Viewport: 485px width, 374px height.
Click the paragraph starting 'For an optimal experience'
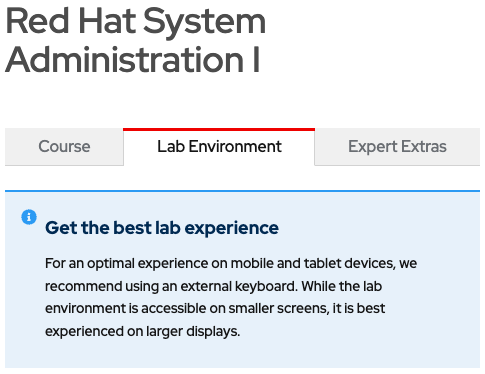coord(231,297)
